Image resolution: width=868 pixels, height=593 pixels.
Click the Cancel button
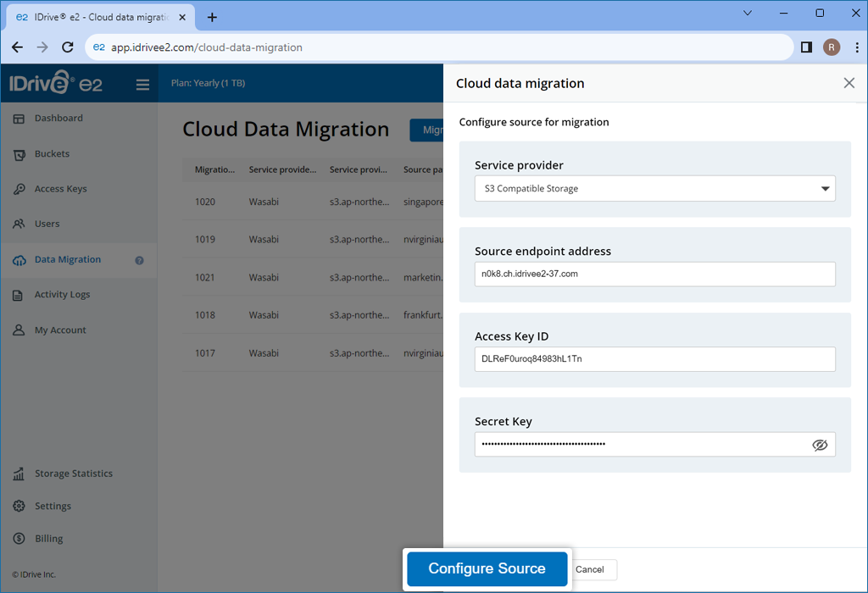click(590, 570)
